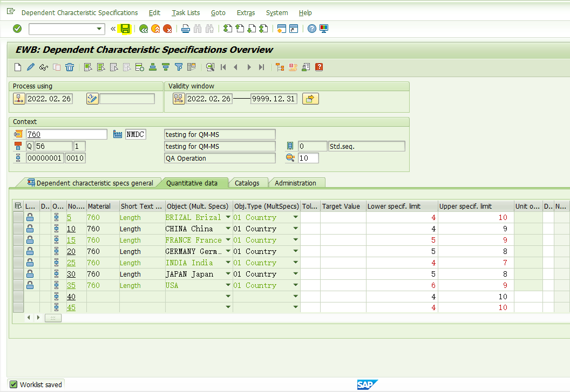
Task: Open the Dependent Characteristic Specifications menu
Action: pyautogui.click(x=79, y=13)
